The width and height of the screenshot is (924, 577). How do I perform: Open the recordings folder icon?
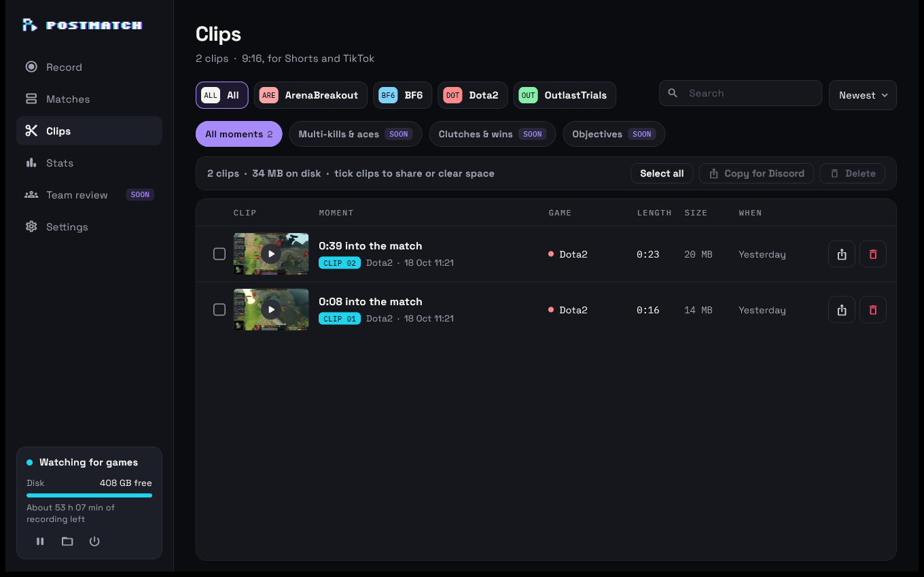(x=67, y=542)
